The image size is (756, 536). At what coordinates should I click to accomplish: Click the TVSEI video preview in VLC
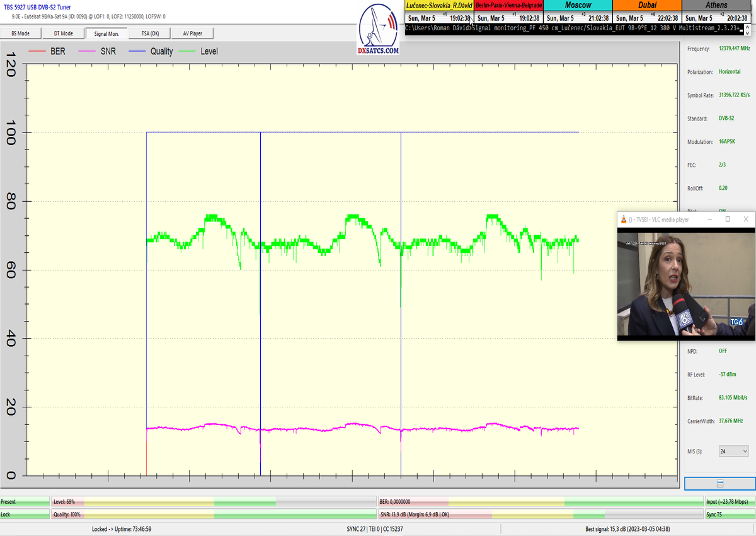685,284
